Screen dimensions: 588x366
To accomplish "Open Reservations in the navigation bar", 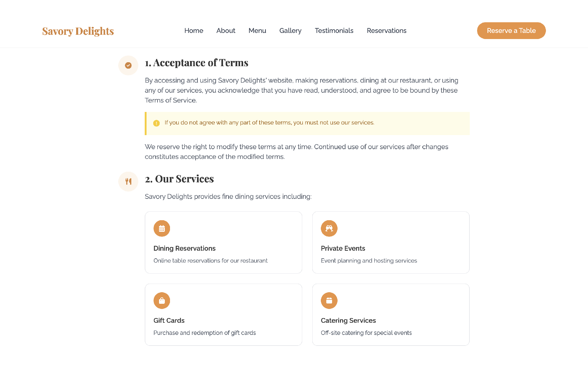I will click(386, 31).
